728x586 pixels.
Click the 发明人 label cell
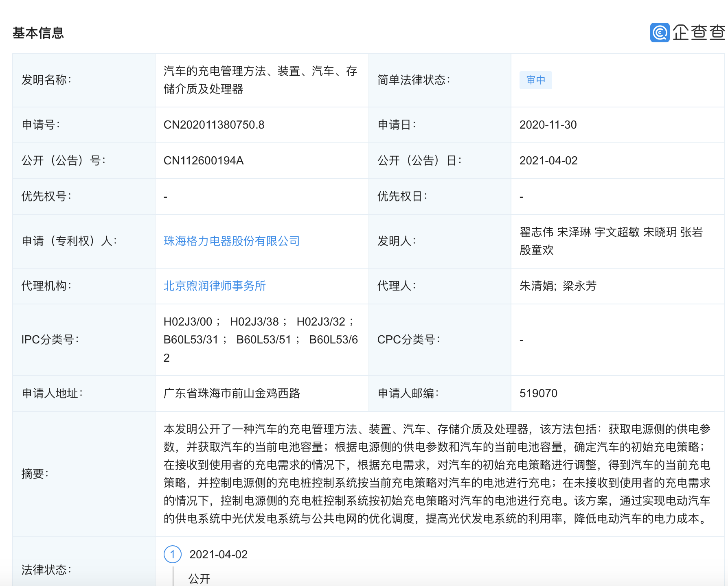(440, 241)
